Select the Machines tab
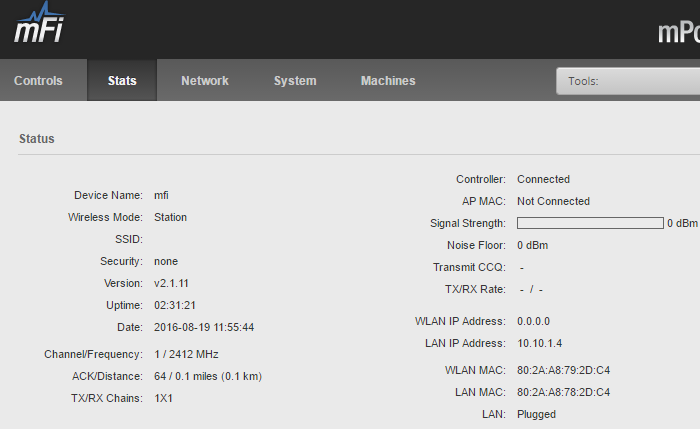 pyautogui.click(x=388, y=80)
